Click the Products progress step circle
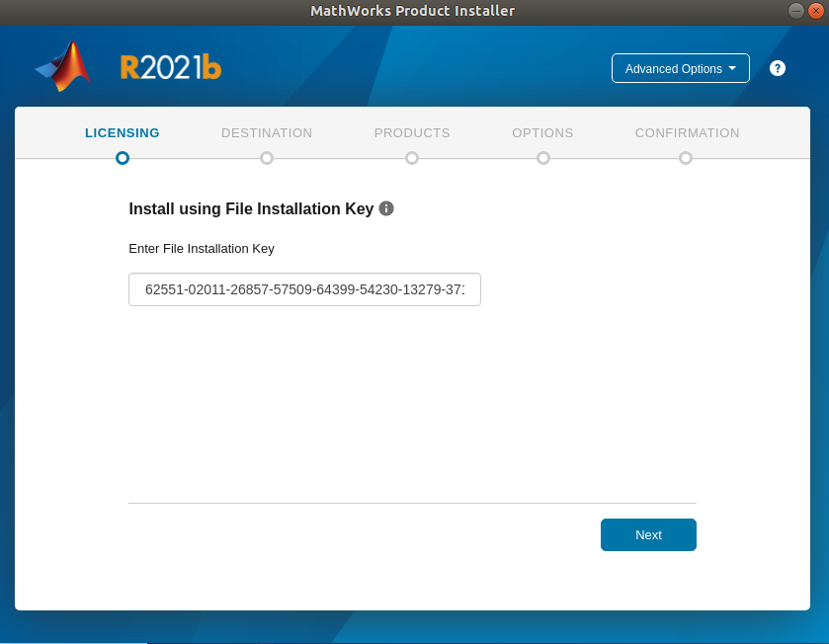The height and width of the screenshot is (644, 829). tap(412, 158)
